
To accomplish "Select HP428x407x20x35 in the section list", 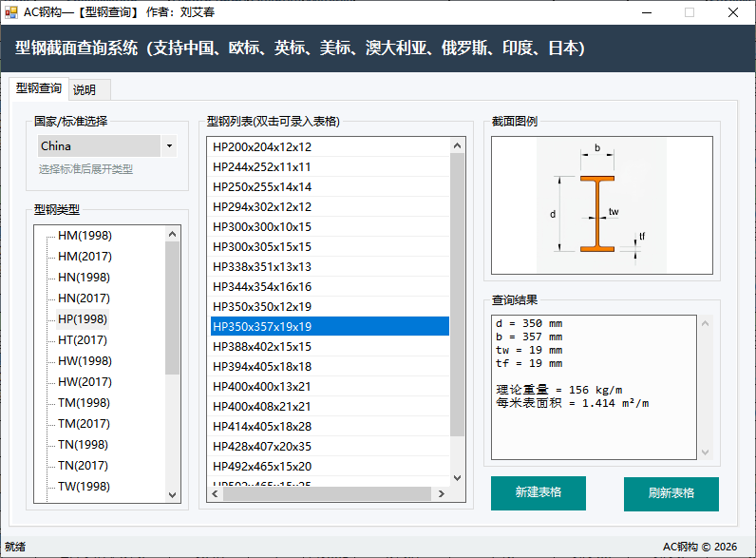I will (x=330, y=447).
